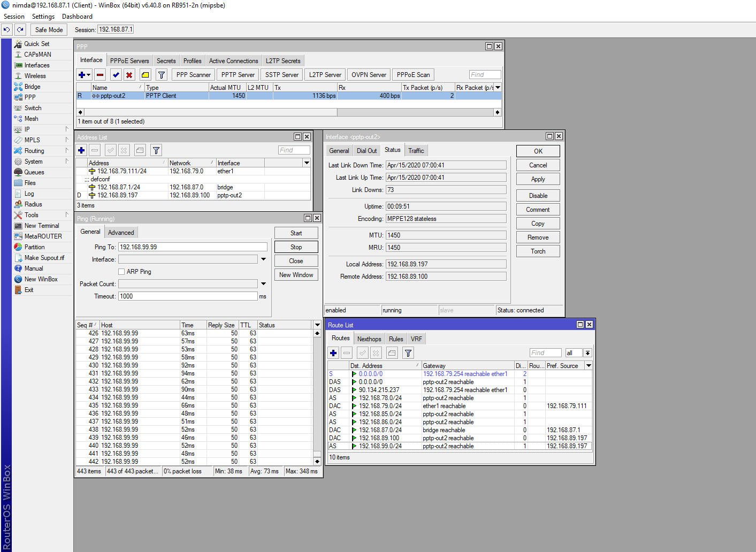Screen dimensions: 756x552
Task: Click the redo icon in top toolbar
Action: (x=20, y=30)
